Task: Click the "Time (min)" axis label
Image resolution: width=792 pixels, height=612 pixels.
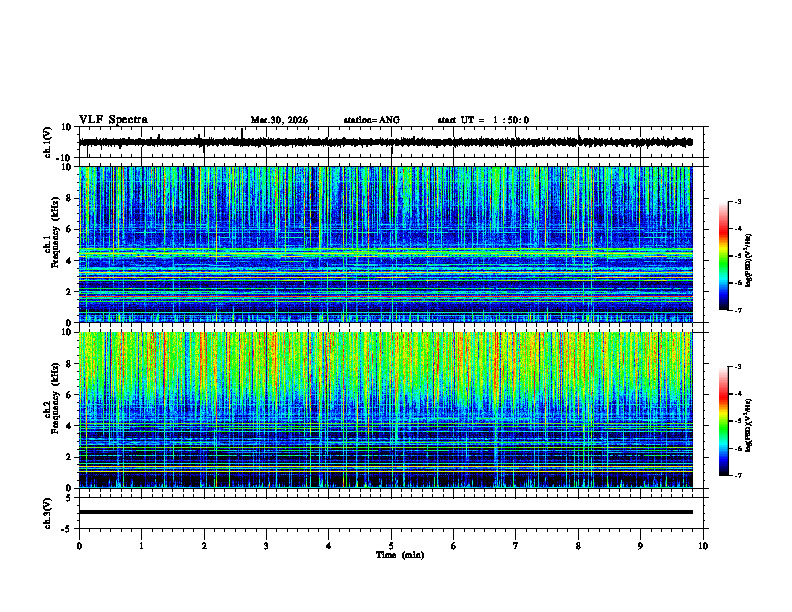Action: 400,555
